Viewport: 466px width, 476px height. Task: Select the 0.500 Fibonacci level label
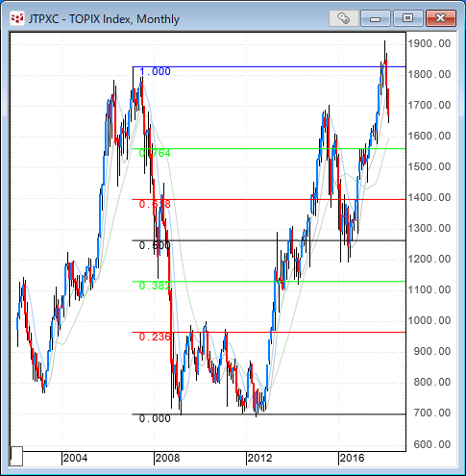155,245
